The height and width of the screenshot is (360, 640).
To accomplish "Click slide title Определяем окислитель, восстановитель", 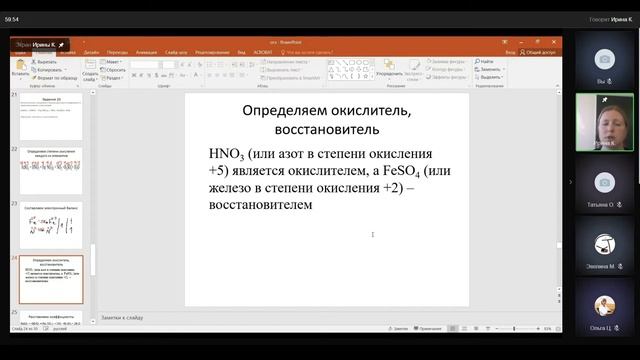I will (327, 120).
